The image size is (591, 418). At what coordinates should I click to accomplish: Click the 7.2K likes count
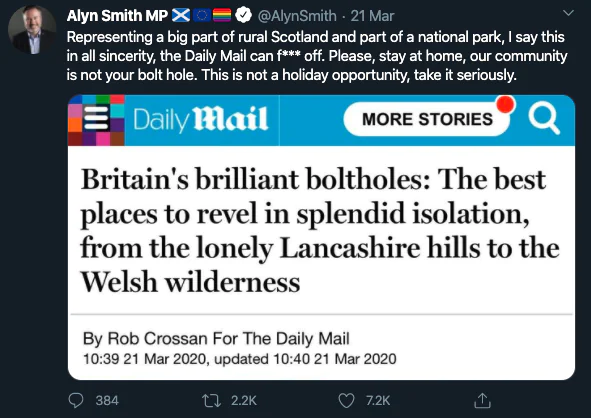click(378, 400)
